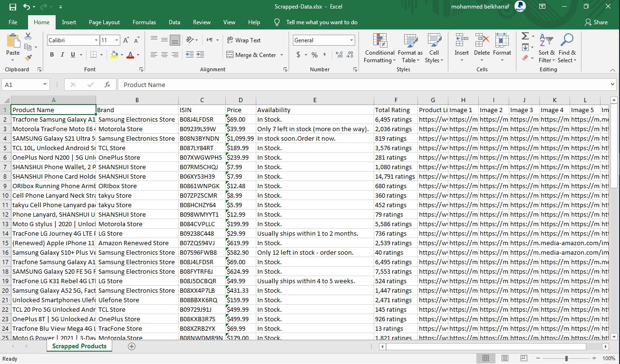Switch to Page Layout ribbon tab
This screenshot has height=364, width=620.
(104, 22)
